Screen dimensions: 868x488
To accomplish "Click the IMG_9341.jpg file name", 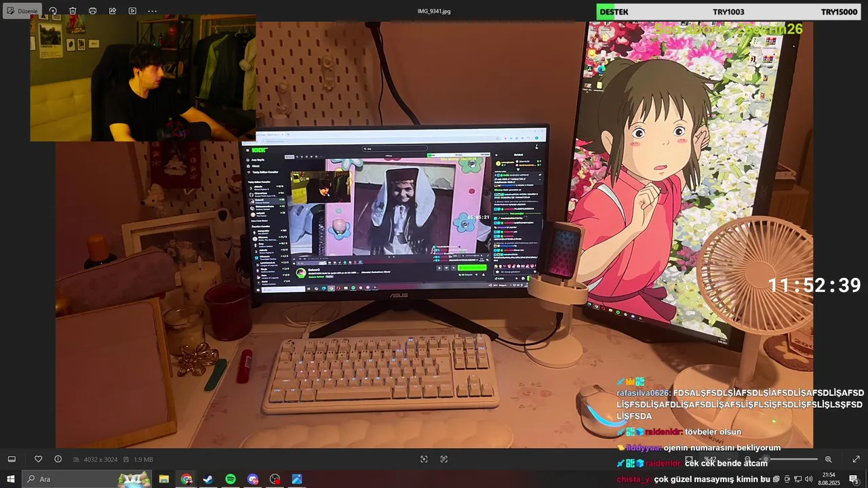I will pos(434,11).
